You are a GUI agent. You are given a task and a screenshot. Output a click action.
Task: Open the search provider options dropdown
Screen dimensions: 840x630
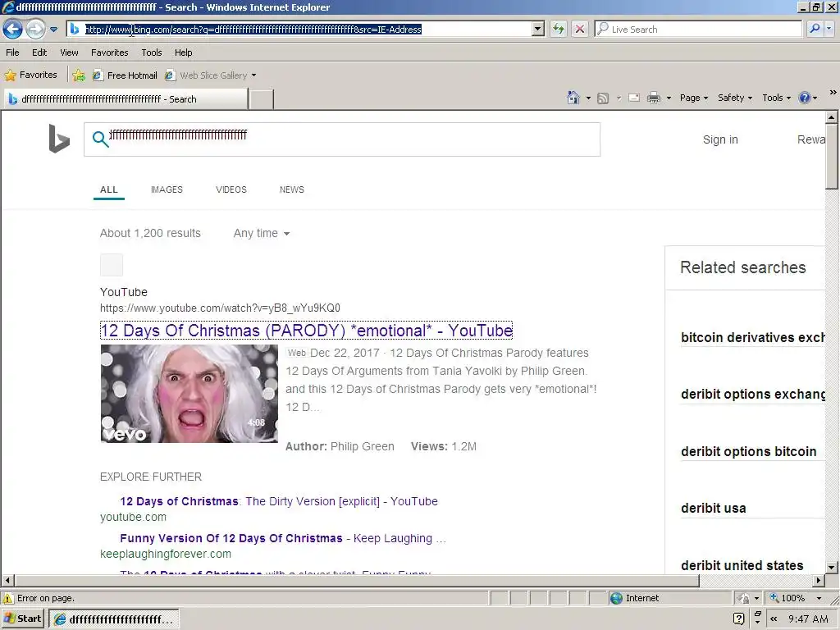click(x=829, y=29)
